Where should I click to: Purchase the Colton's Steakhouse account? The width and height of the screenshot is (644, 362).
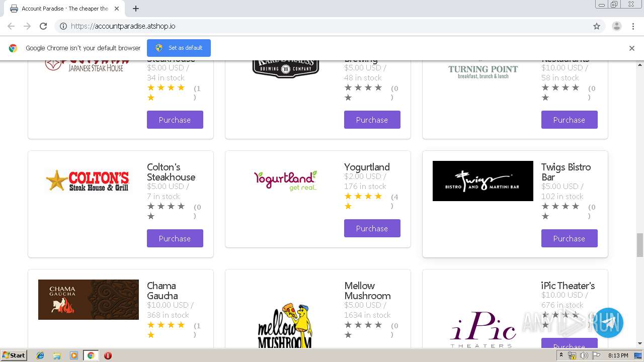(175, 238)
